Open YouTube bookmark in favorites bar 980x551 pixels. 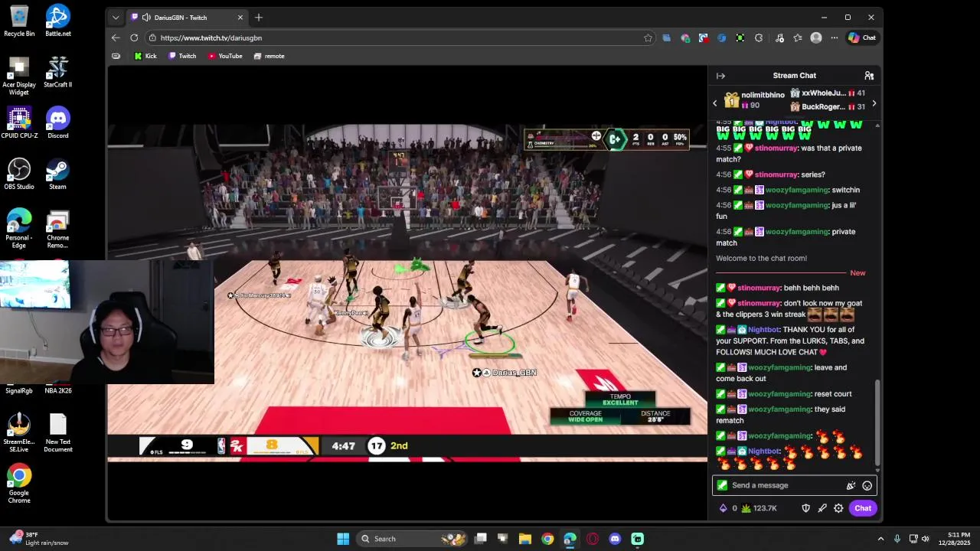tap(225, 56)
